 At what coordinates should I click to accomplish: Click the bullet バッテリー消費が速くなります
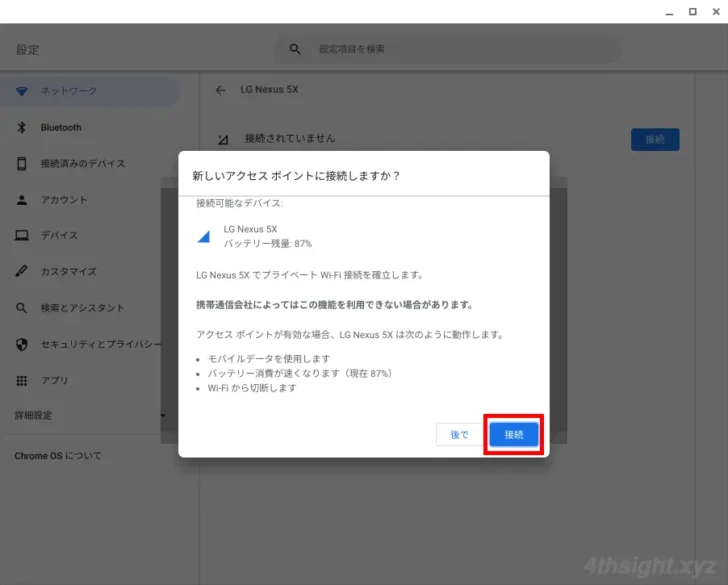(300, 373)
